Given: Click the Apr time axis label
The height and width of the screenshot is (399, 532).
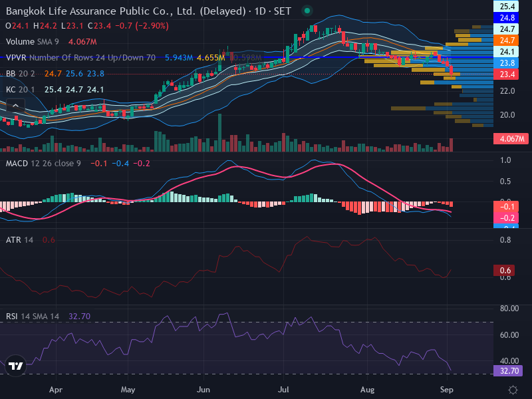Looking at the screenshot, I should coord(56,390).
